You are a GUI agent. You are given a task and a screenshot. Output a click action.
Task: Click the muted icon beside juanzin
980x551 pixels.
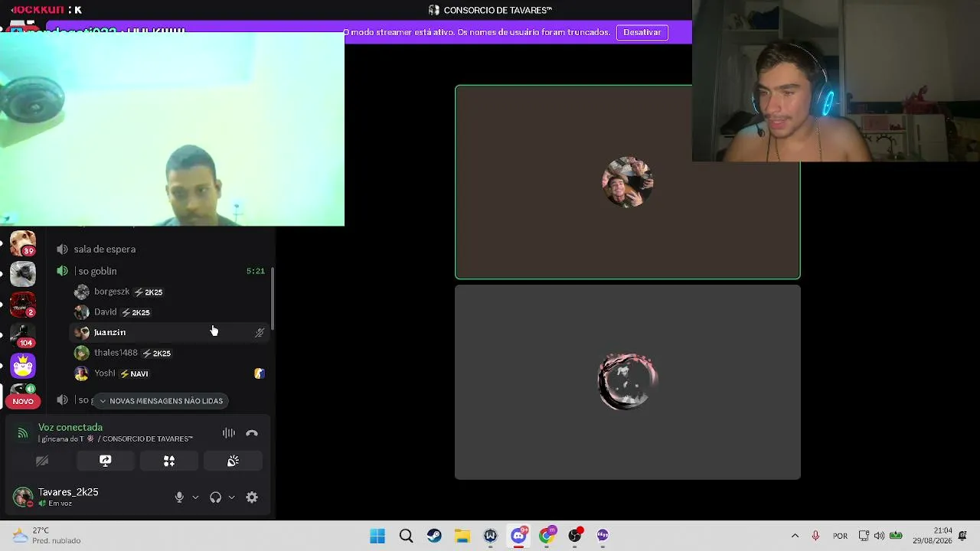tap(260, 333)
